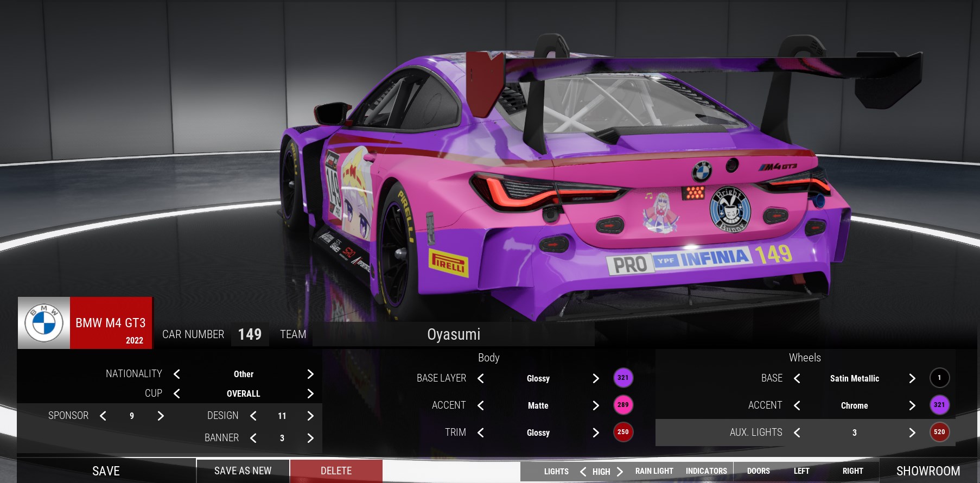Screen dimensions: 980x483
Task: Open body accent color 289 swatch
Action: 623,405
